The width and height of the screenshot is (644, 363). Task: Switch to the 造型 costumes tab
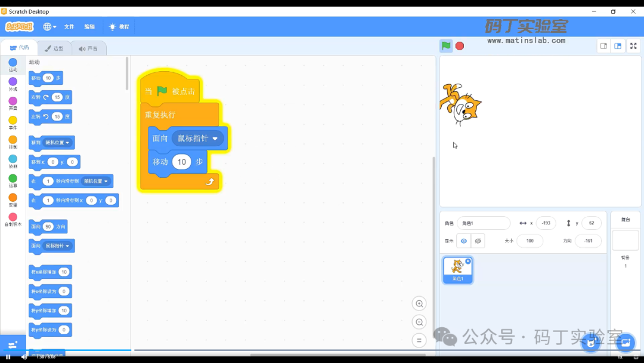54,48
